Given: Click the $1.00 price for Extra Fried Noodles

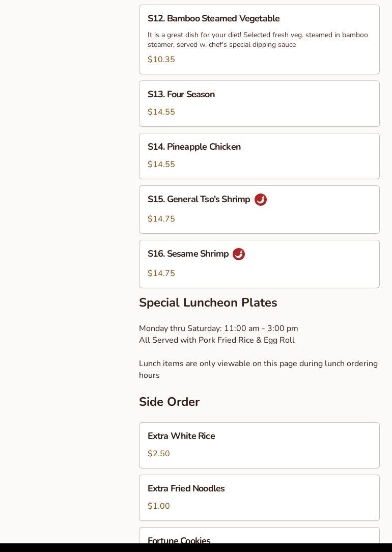Looking at the screenshot, I should tap(159, 506).
